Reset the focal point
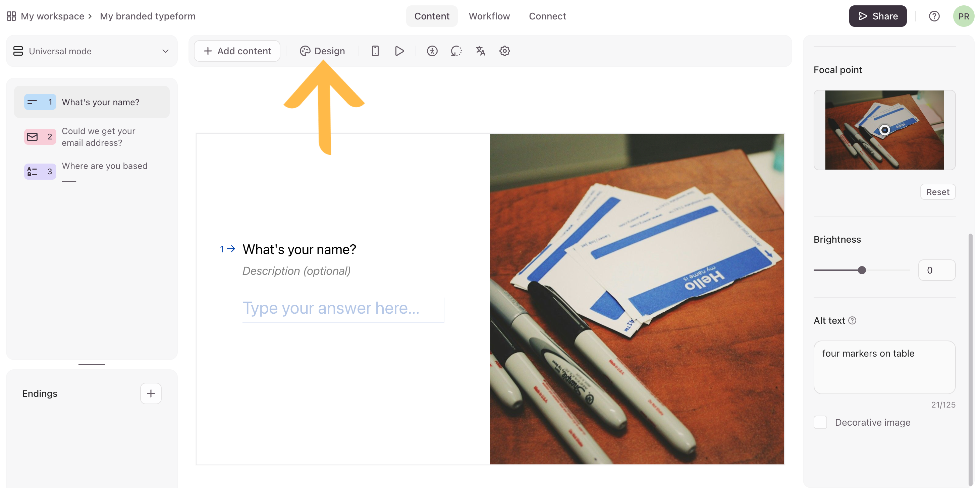Screen dimensions: 980x488 [x=937, y=192]
